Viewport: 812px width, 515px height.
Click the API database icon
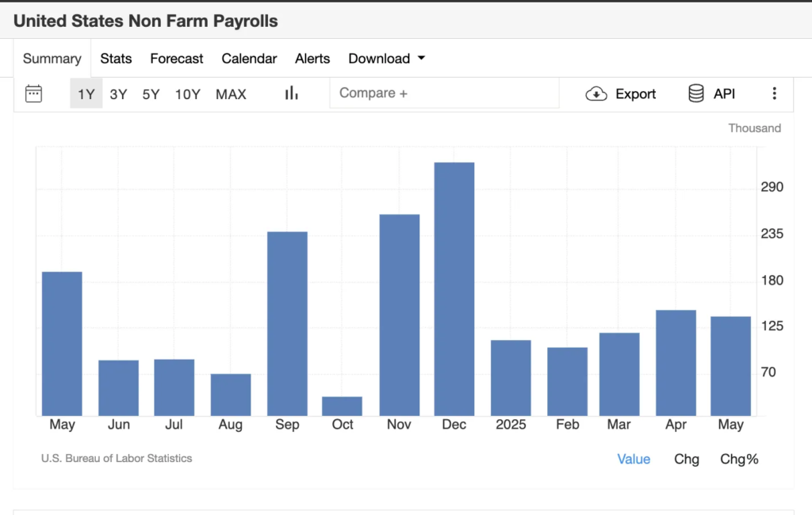[696, 93]
